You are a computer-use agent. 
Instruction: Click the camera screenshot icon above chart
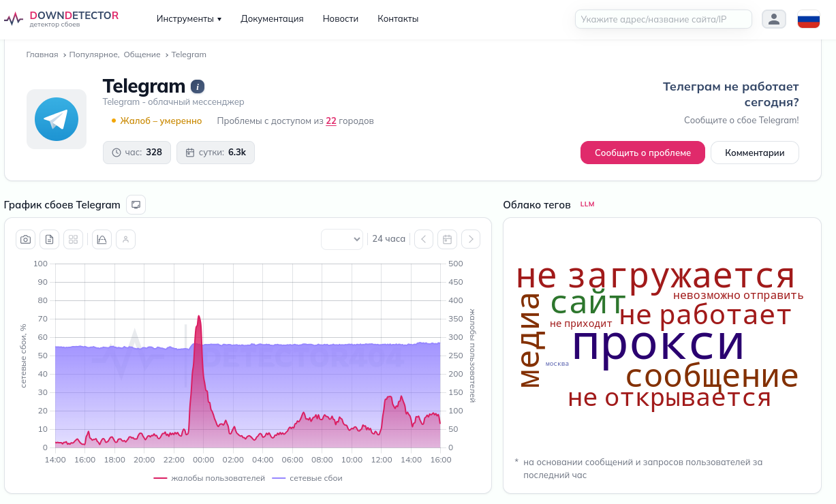click(26, 239)
